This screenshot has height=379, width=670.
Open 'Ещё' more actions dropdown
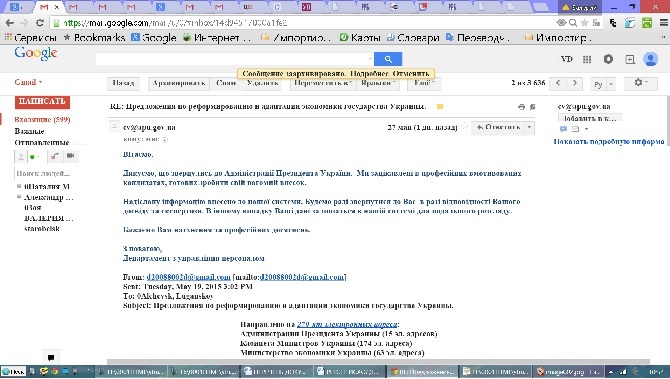[424, 83]
